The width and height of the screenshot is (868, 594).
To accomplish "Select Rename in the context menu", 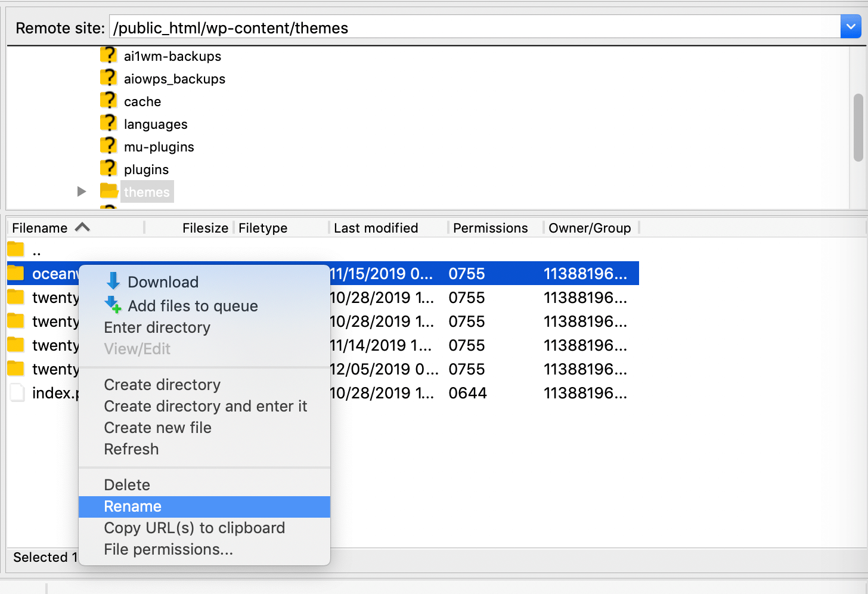I will point(132,506).
